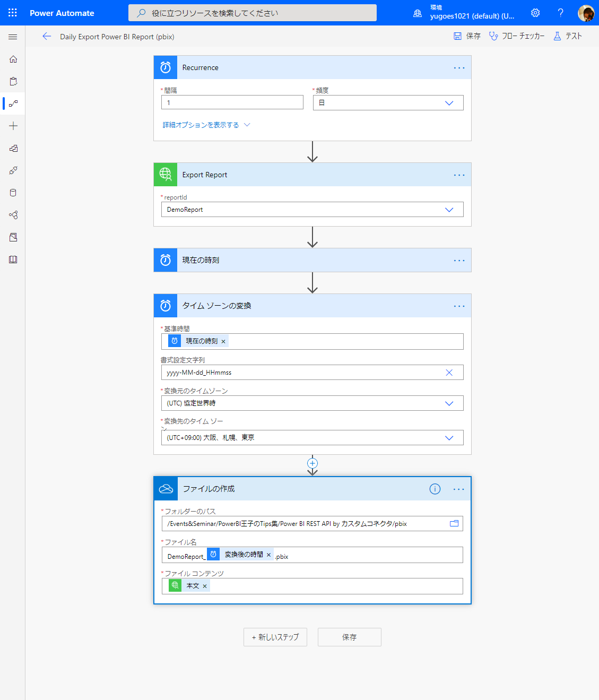599x700 pixels.
Task: Clear the 書式設定文字列 field with X
Action: point(449,373)
